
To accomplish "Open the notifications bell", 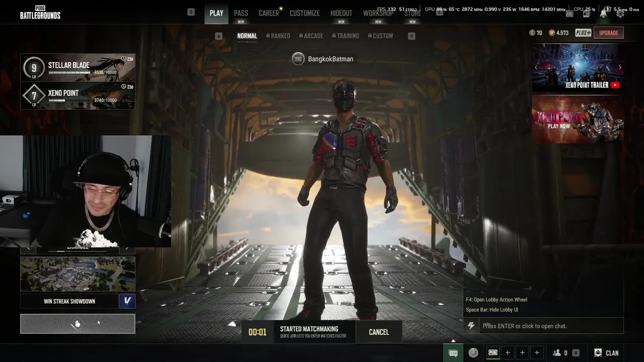I will [603, 14].
